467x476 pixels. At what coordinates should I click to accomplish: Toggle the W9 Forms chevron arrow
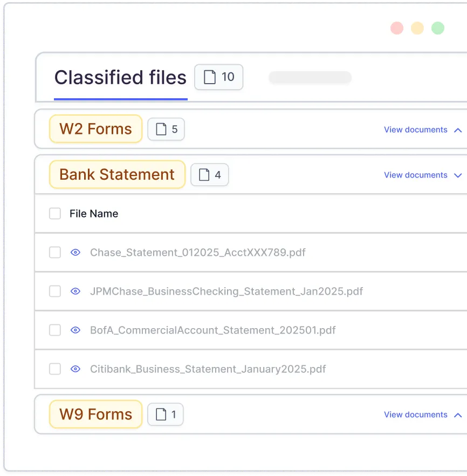click(x=458, y=416)
